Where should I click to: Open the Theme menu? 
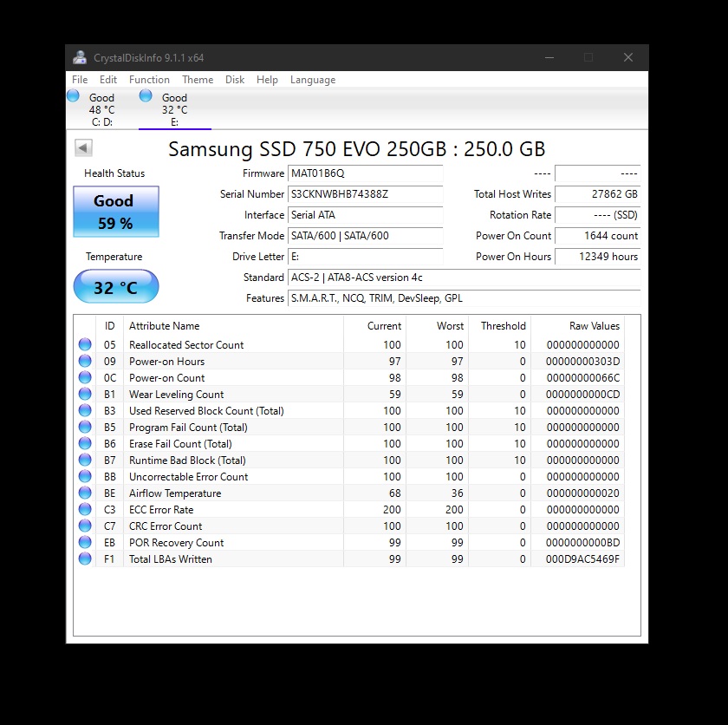[x=198, y=80]
